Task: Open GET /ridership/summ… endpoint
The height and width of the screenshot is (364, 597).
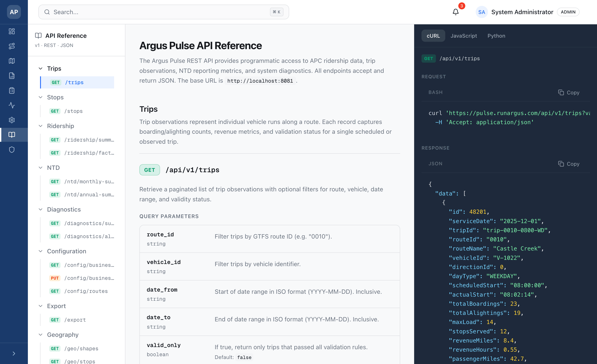Action: pos(77,140)
